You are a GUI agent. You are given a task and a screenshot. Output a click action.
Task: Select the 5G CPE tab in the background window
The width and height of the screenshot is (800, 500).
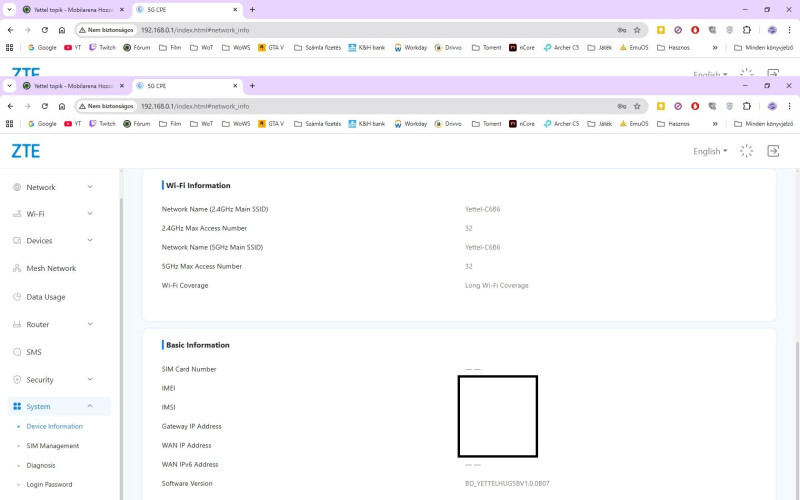click(187, 10)
